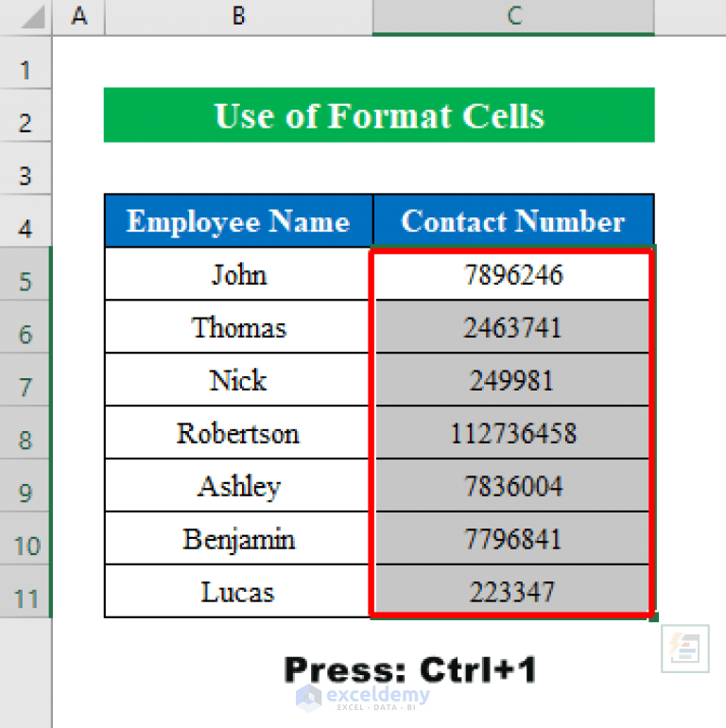The height and width of the screenshot is (728, 726).
Task: Click the 'Use of Format Cells' title cell
Action: pyautogui.click(x=379, y=115)
